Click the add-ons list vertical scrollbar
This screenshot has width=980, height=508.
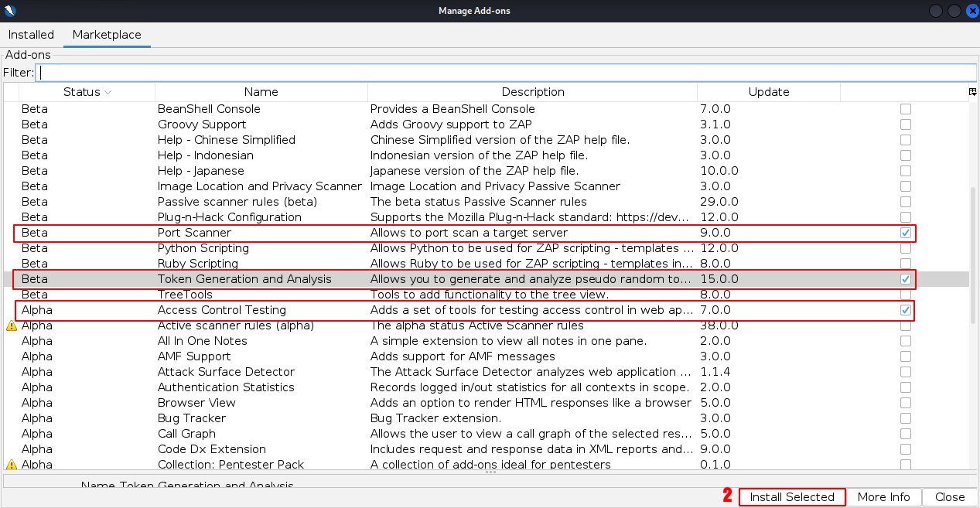click(973, 232)
